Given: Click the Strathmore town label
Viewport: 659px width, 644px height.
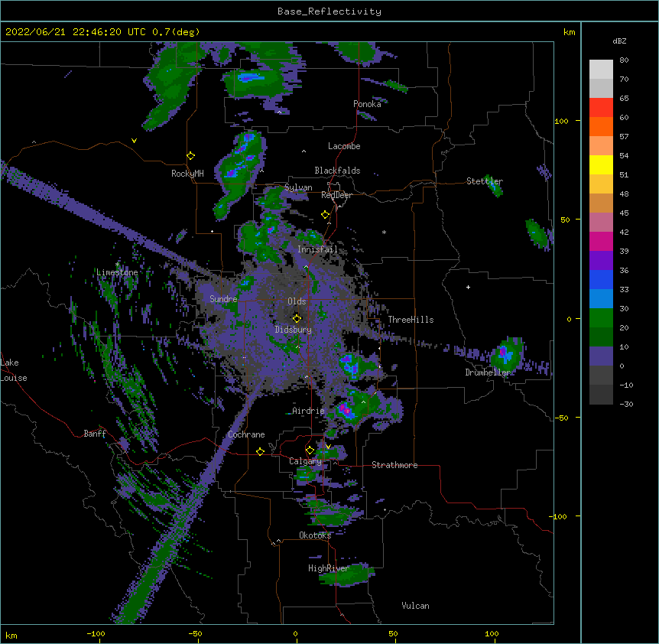Looking at the screenshot, I should 394,465.
